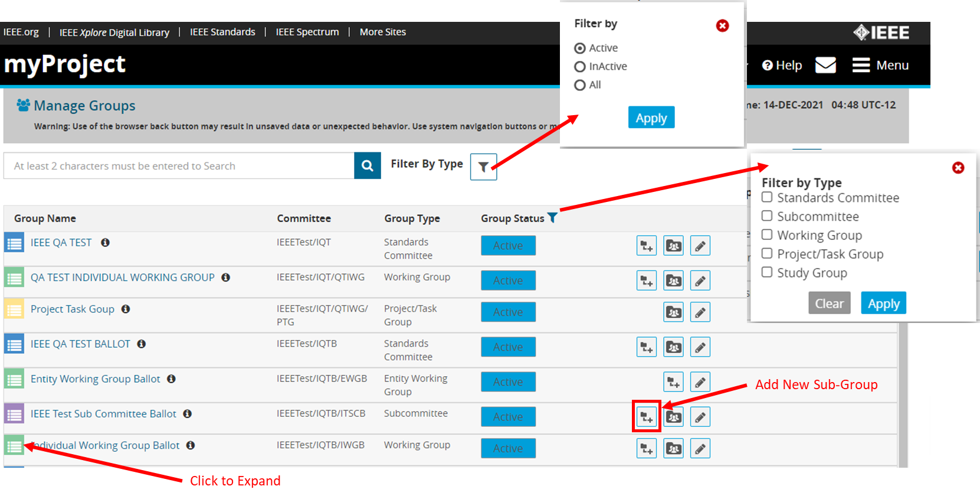Show info for Project Task Goup

[x=126, y=309]
